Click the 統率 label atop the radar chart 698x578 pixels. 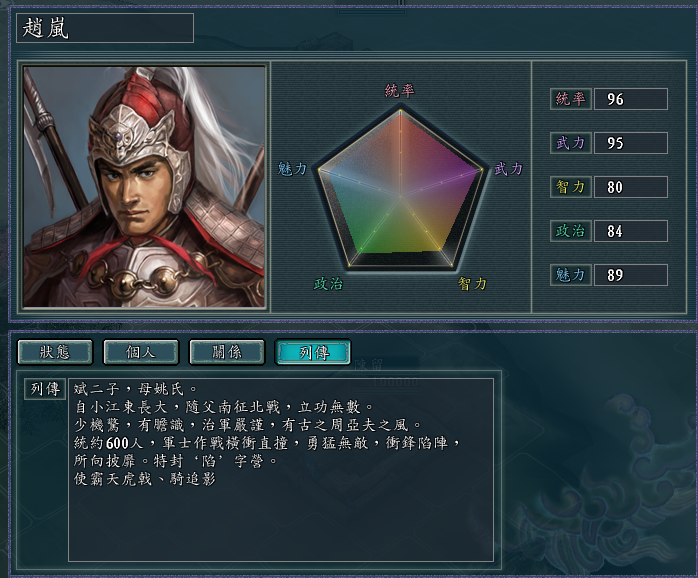[x=400, y=90]
